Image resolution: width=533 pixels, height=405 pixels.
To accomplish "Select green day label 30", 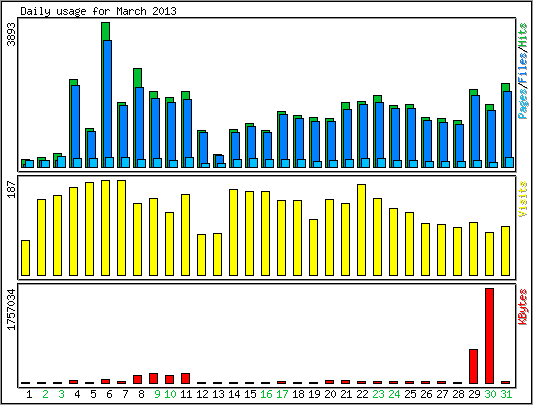I will coord(490,394).
